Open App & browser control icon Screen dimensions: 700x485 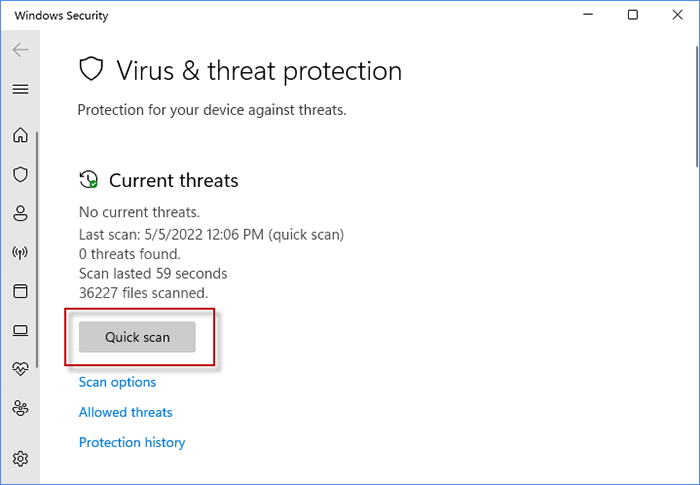click(x=20, y=291)
